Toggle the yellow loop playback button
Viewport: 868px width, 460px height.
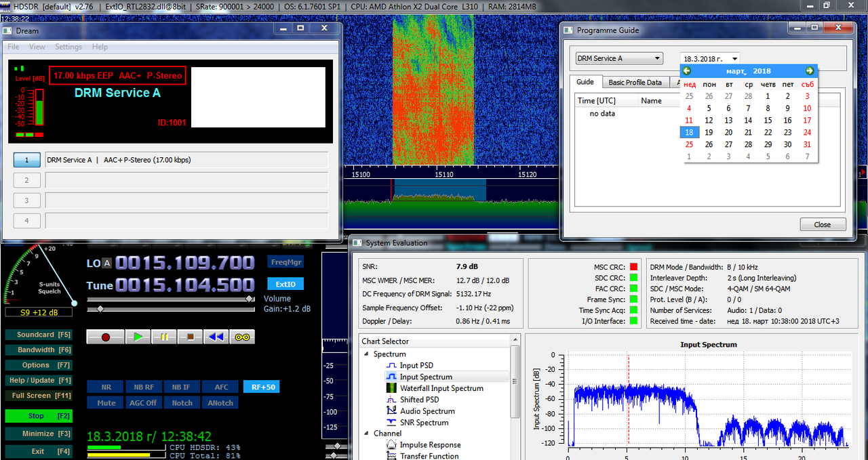[x=242, y=337]
